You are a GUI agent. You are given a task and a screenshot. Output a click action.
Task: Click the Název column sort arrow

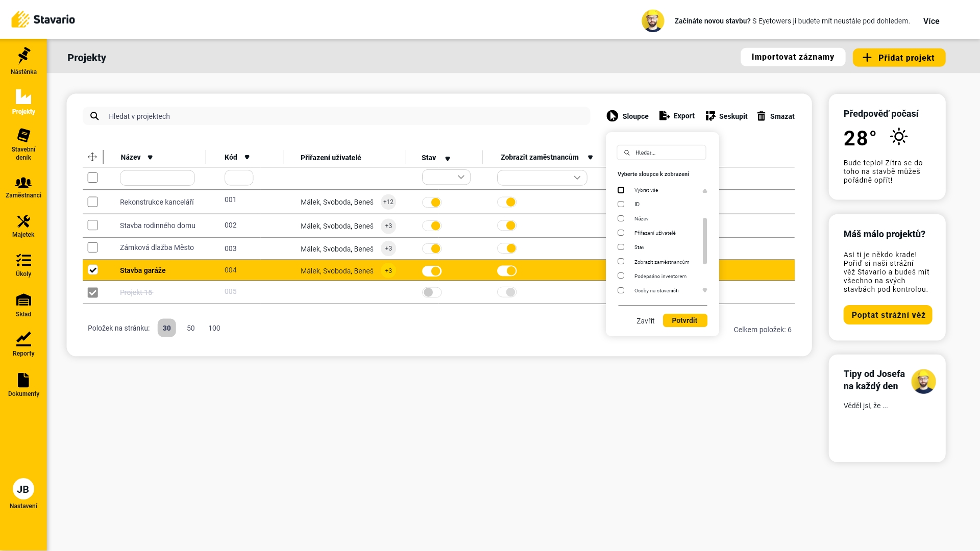tap(150, 158)
